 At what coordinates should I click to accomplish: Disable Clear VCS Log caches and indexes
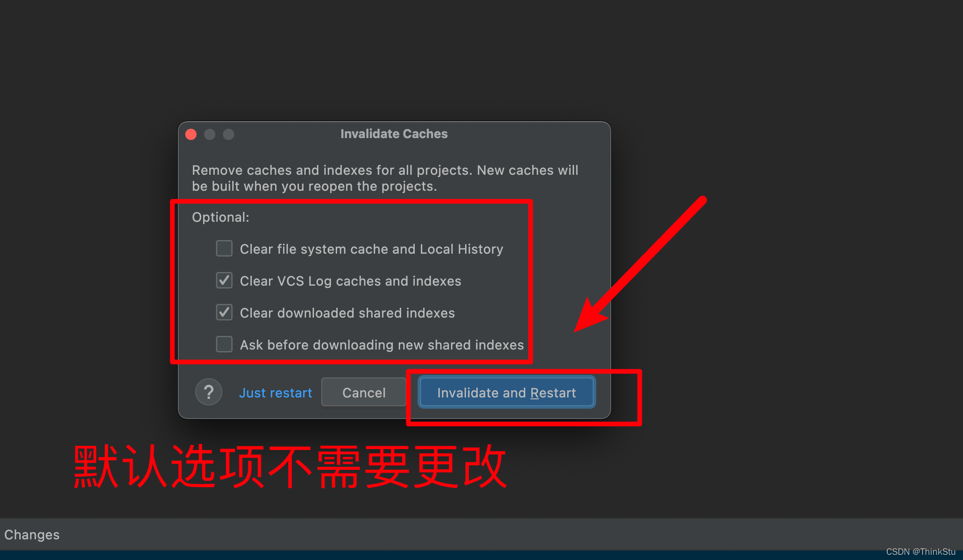click(225, 280)
